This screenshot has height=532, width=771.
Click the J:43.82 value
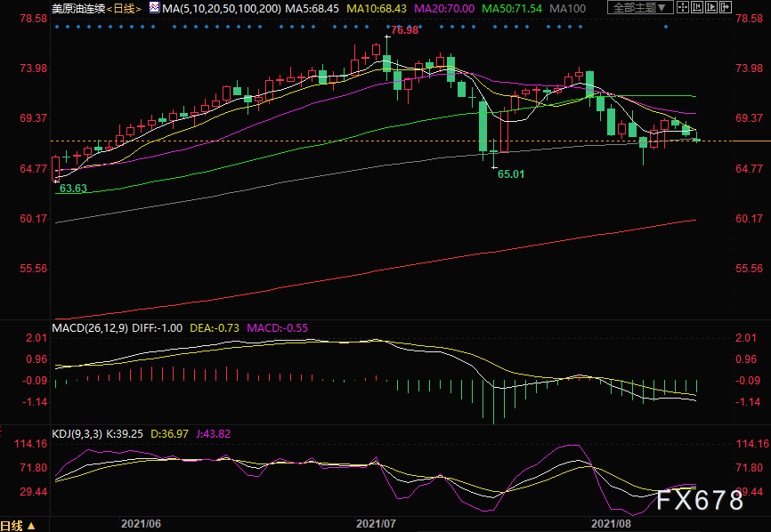[213, 434]
